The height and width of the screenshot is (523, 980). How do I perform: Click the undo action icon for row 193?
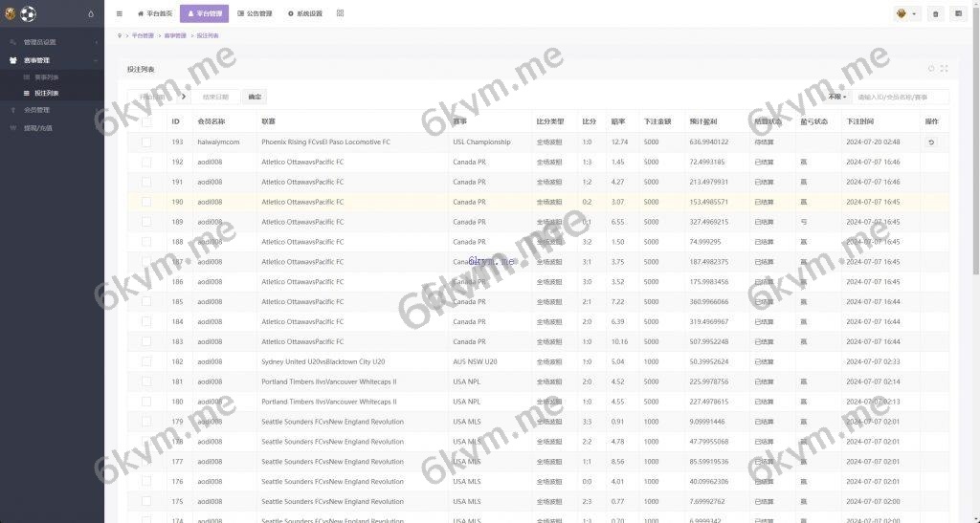click(x=931, y=142)
